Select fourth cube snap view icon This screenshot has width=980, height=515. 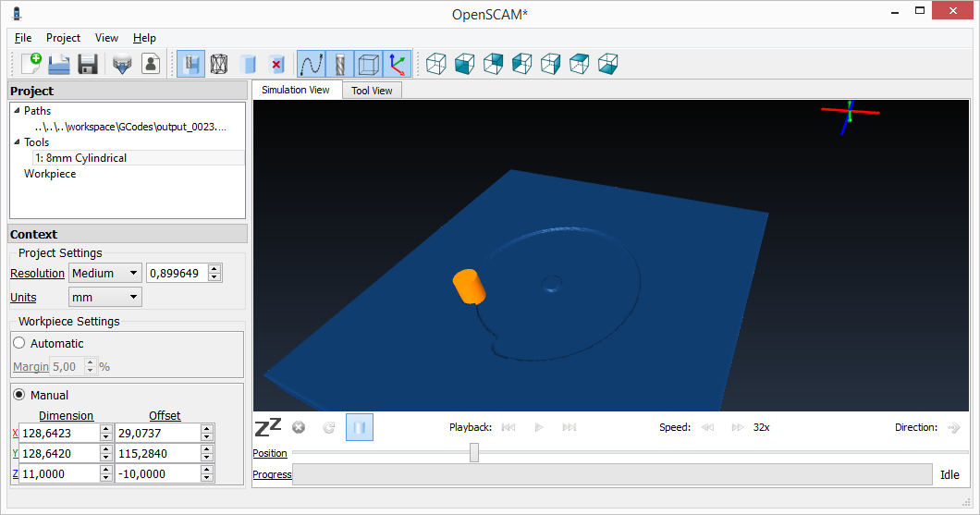point(521,64)
